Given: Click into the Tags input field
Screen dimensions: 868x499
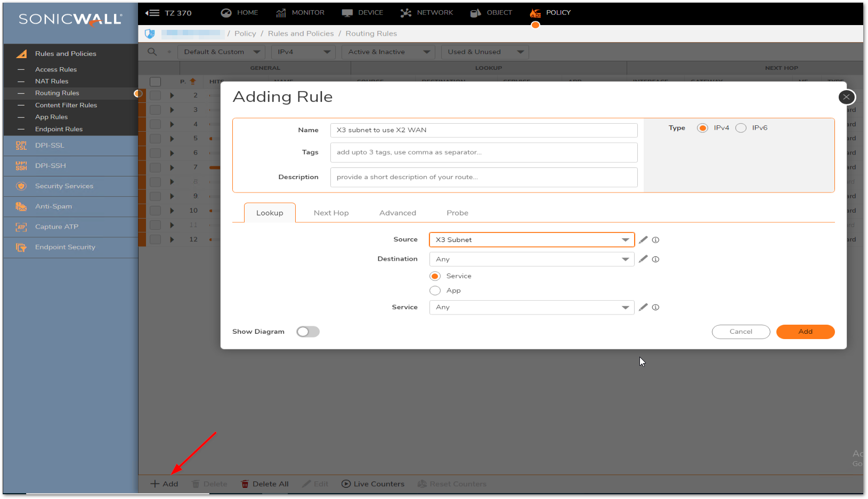Looking at the screenshot, I should pos(483,152).
